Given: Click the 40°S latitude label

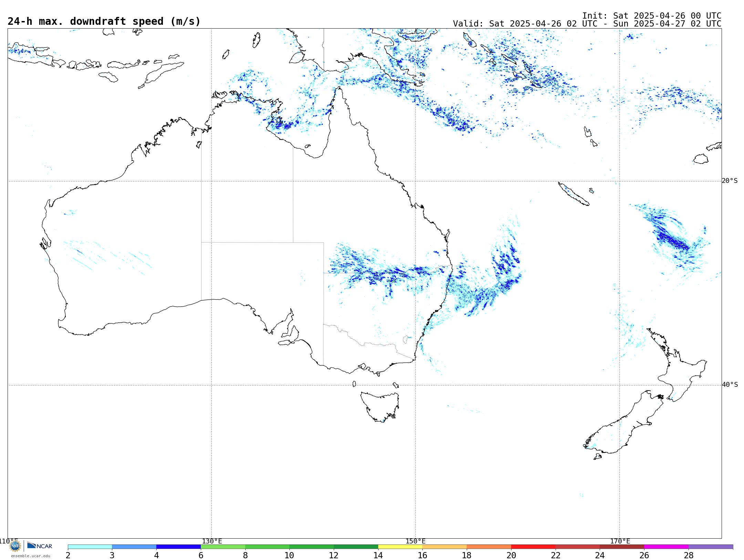Looking at the screenshot, I should tap(730, 385).
